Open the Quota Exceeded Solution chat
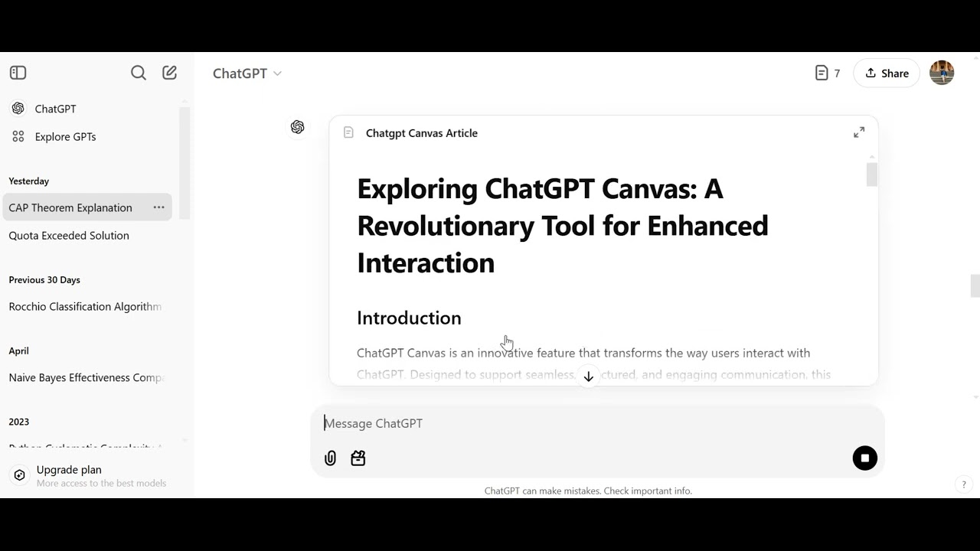The height and width of the screenshot is (551, 980). tap(87, 236)
